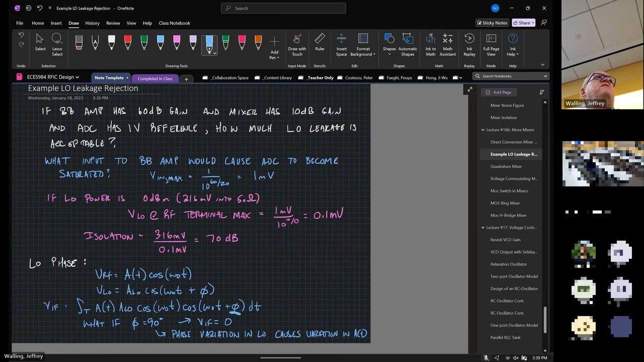Open the Ink Help dropdown

(513, 45)
